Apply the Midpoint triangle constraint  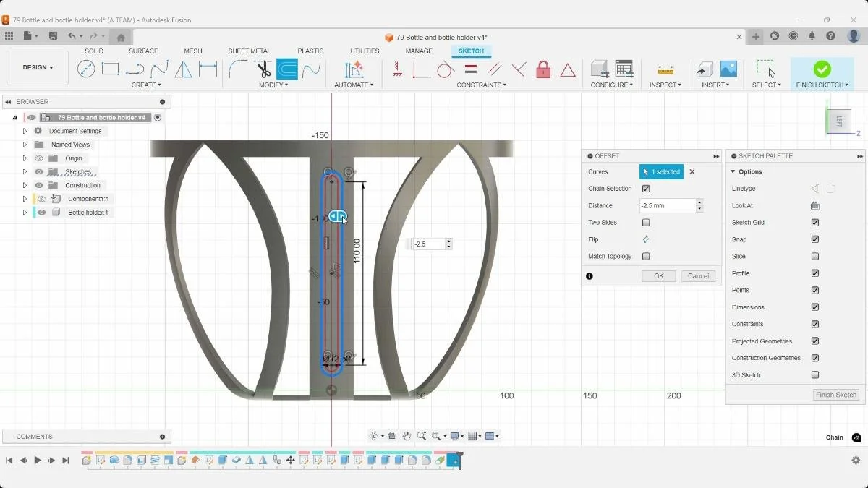569,69
